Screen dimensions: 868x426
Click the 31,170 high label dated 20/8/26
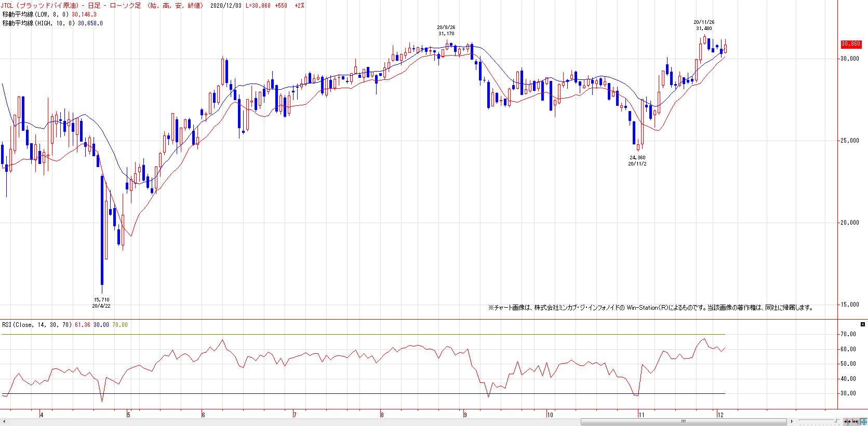446,34
